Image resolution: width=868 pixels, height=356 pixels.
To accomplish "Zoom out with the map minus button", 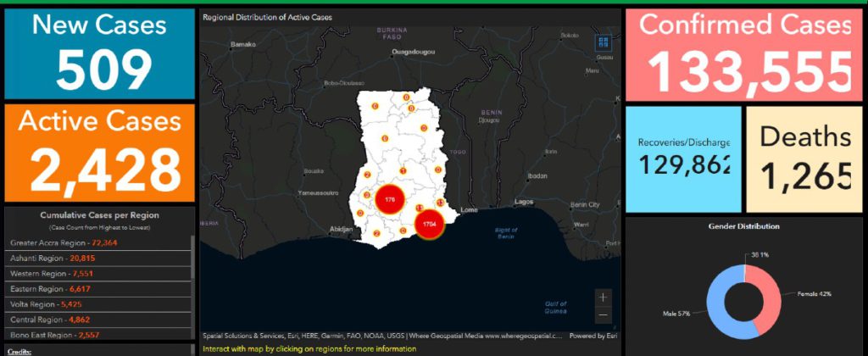I will point(603,315).
